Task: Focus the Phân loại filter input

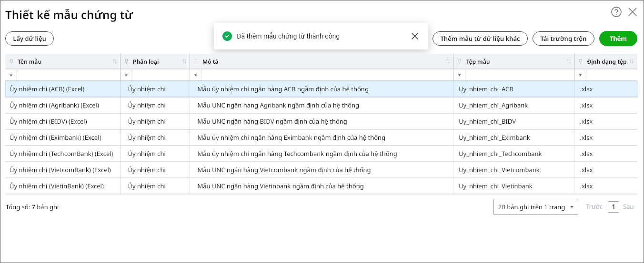Action: point(161,76)
